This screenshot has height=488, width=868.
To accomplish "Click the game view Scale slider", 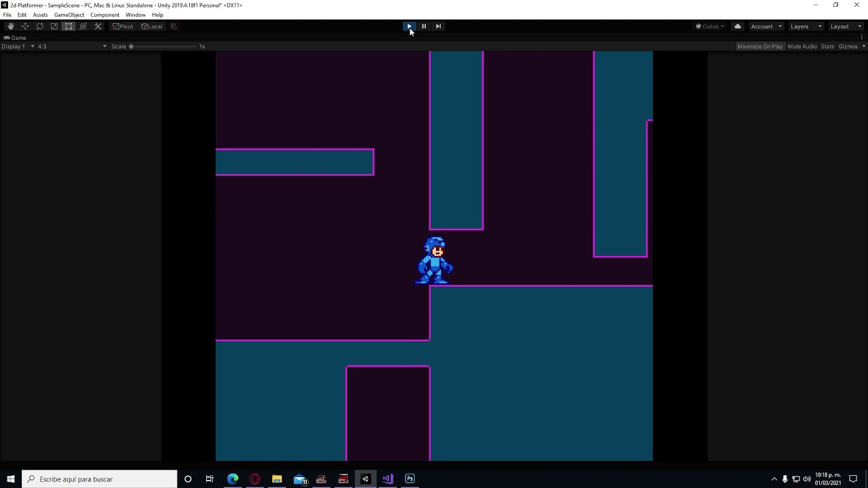I will click(163, 47).
